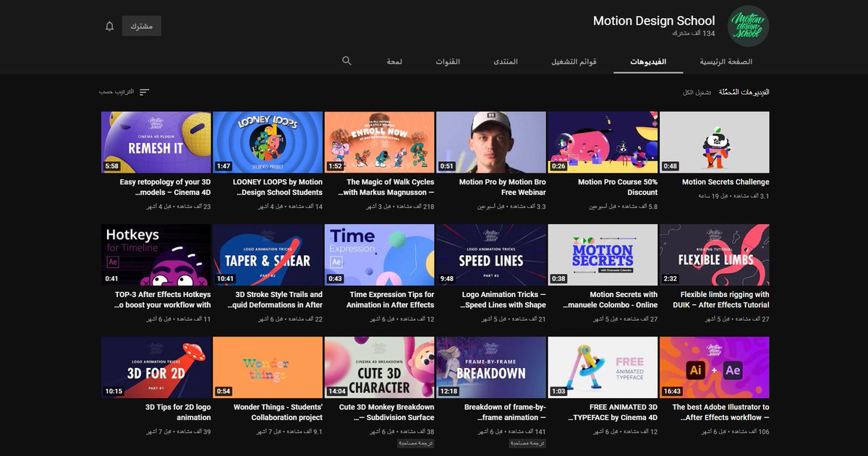Open the Time Expression thumbnail
Screen dimensions: 868x456
click(380, 255)
